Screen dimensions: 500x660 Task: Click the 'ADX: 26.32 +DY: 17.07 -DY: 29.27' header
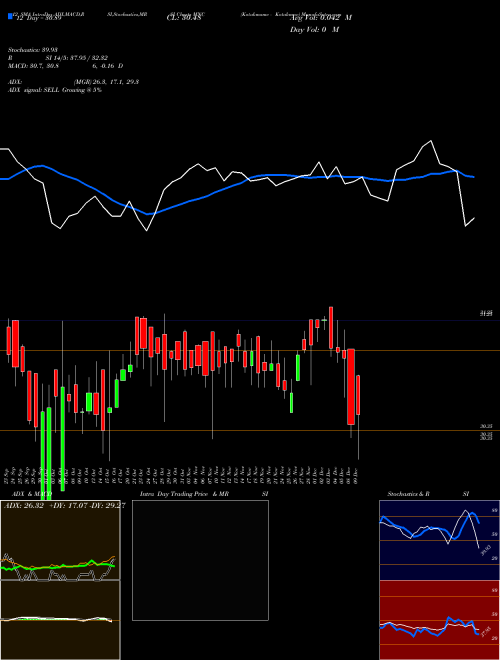64,506
